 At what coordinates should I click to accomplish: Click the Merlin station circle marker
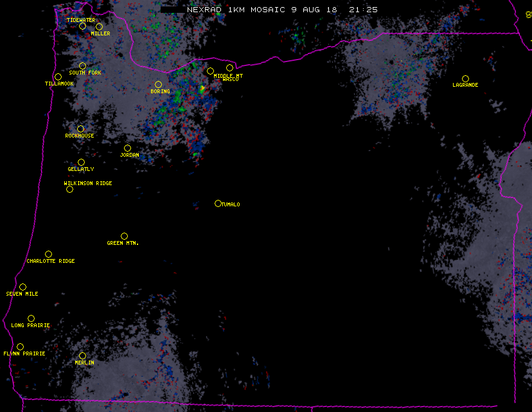point(82,355)
